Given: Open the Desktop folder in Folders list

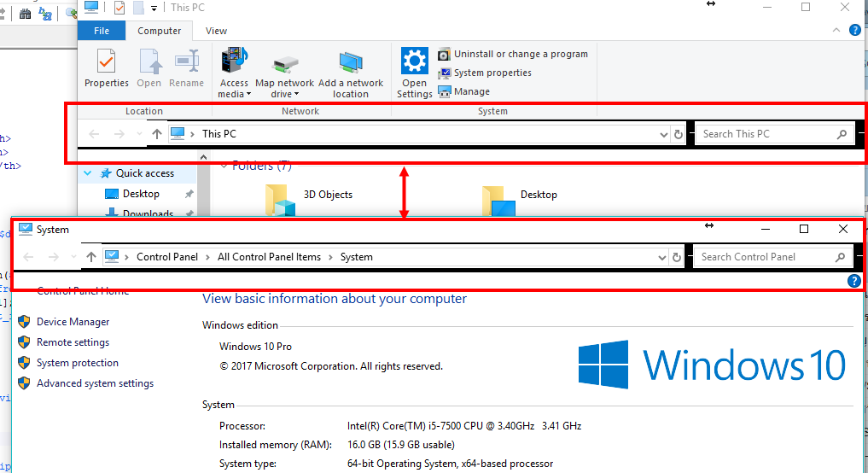Looking at the screenshot, I should click(x=539, y=195).
